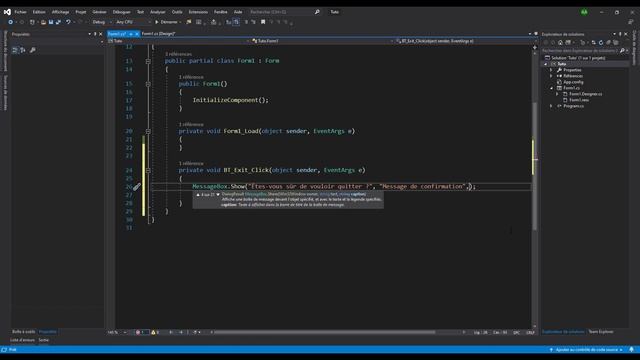Screen dimensions: 640x360
Task: Collapse the Form1_Load method region
Action: [148, 131]
